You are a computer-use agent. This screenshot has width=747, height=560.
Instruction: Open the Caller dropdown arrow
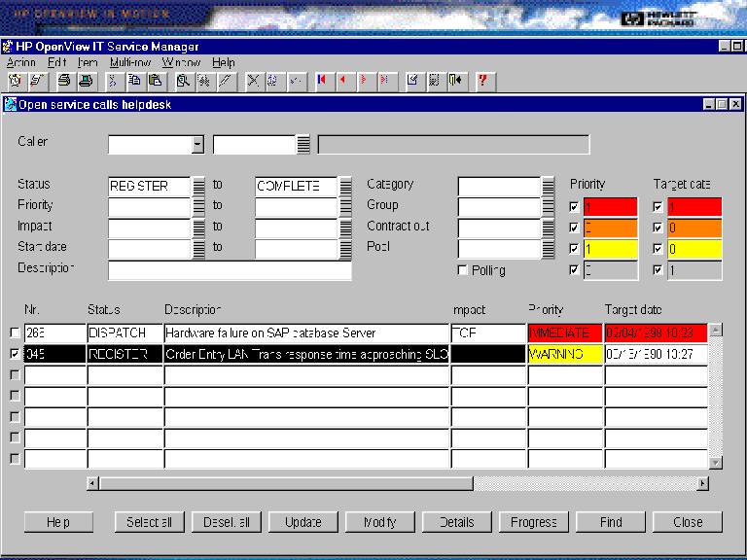point(197,145)
